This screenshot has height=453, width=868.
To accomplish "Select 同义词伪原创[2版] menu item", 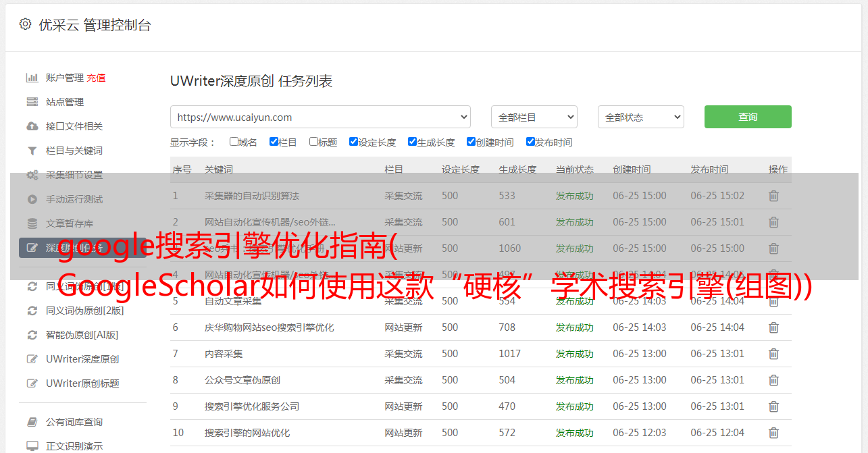I will click(x=84, y=311).
